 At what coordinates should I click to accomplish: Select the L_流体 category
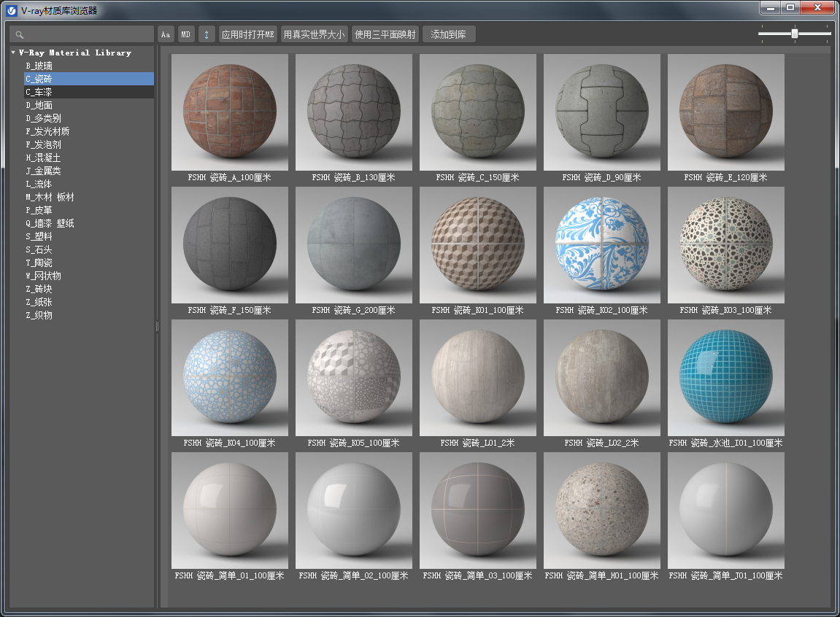[x=39, y=184]
